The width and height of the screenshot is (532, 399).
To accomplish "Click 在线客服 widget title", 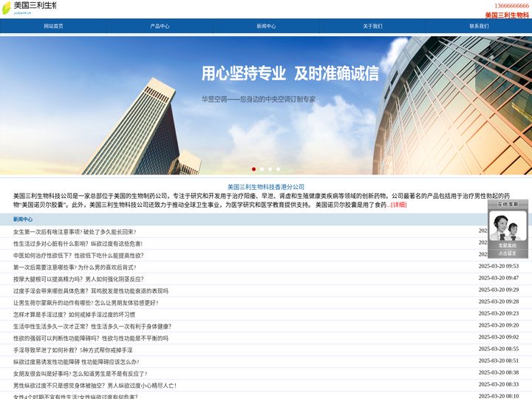I will 508,204.
